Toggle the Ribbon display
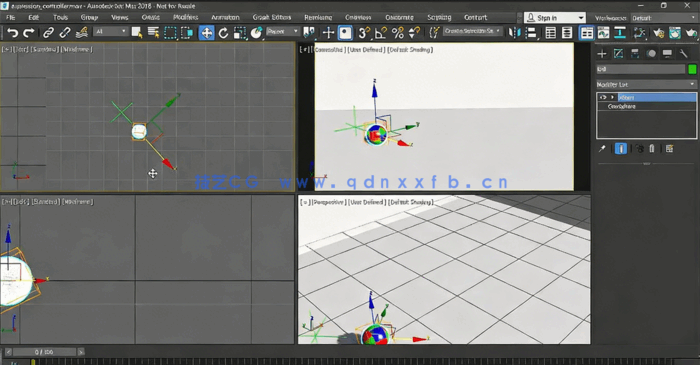The width and height of the screenshot is (700, 365). coord(587,33)
